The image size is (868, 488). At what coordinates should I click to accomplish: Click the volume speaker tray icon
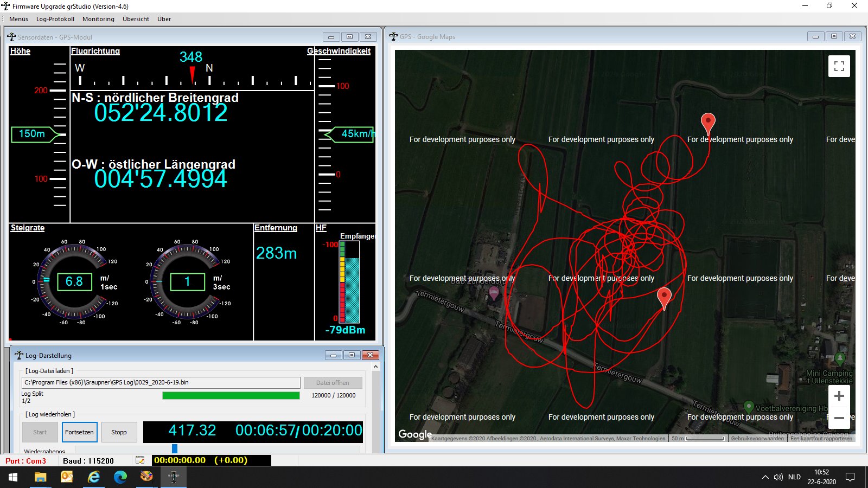[778, 477]
